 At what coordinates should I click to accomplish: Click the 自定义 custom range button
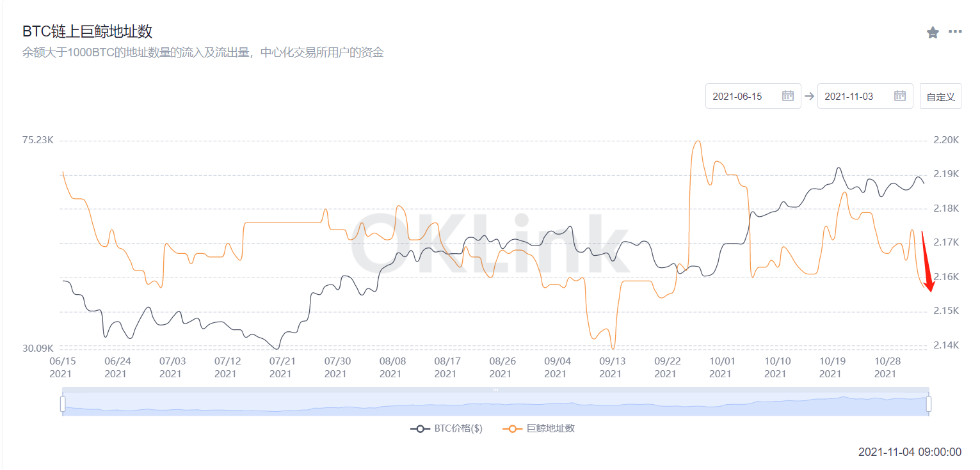click(940, 96)
